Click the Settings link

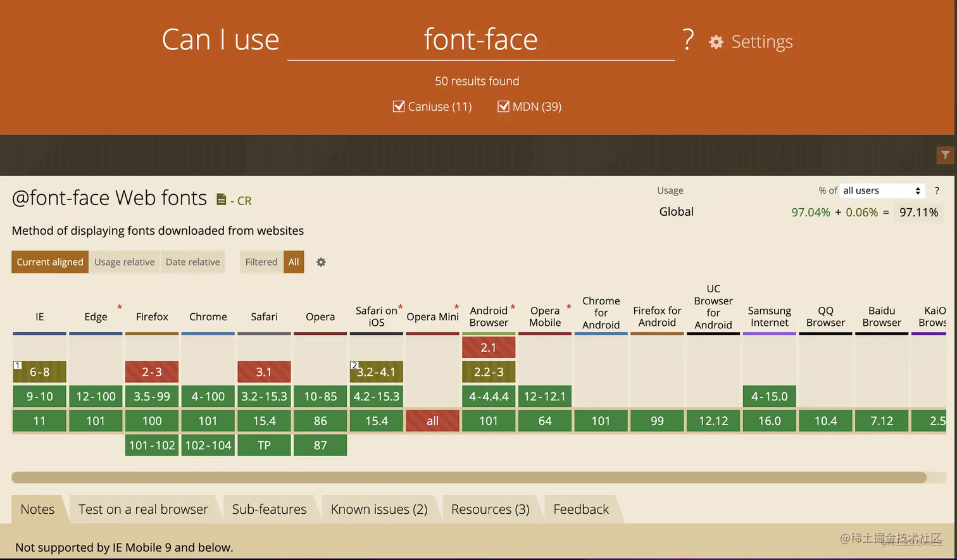[x=762, y=42]
